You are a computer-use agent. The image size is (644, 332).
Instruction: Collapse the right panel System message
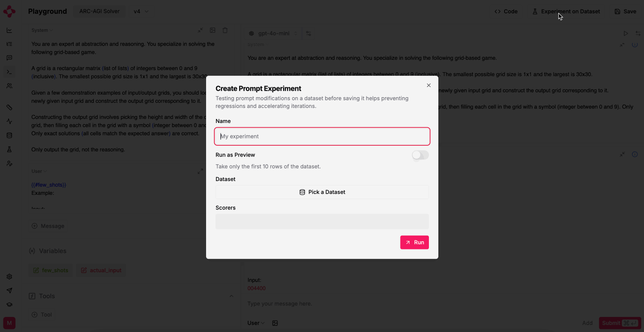coord(622,45)
